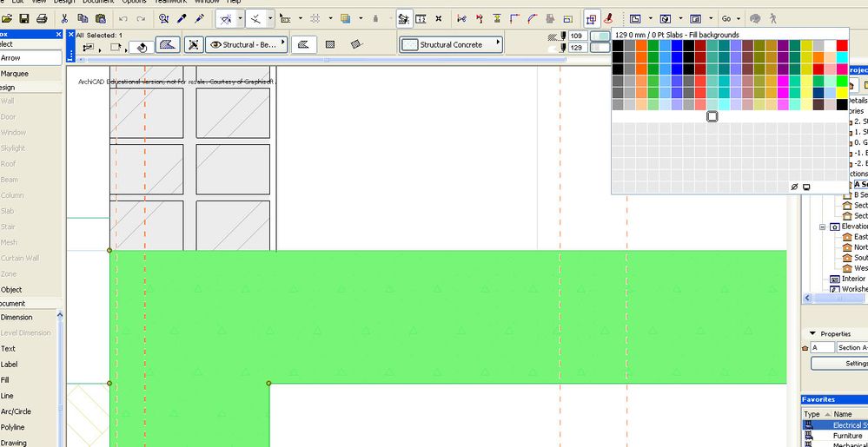
Task: Toggle the cross icon left of layer selector
Action: [x=193, y=45]
